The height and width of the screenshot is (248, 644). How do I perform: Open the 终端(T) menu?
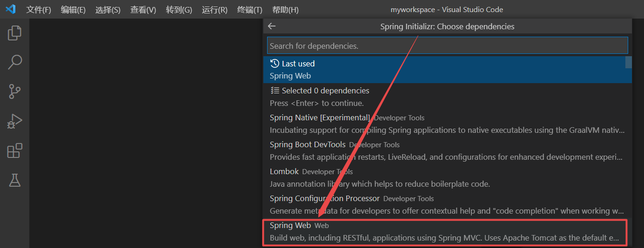point(249,10)
